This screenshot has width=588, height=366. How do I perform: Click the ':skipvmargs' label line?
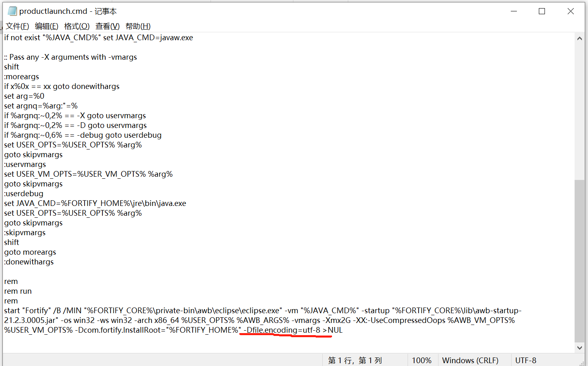click(25, 233)
